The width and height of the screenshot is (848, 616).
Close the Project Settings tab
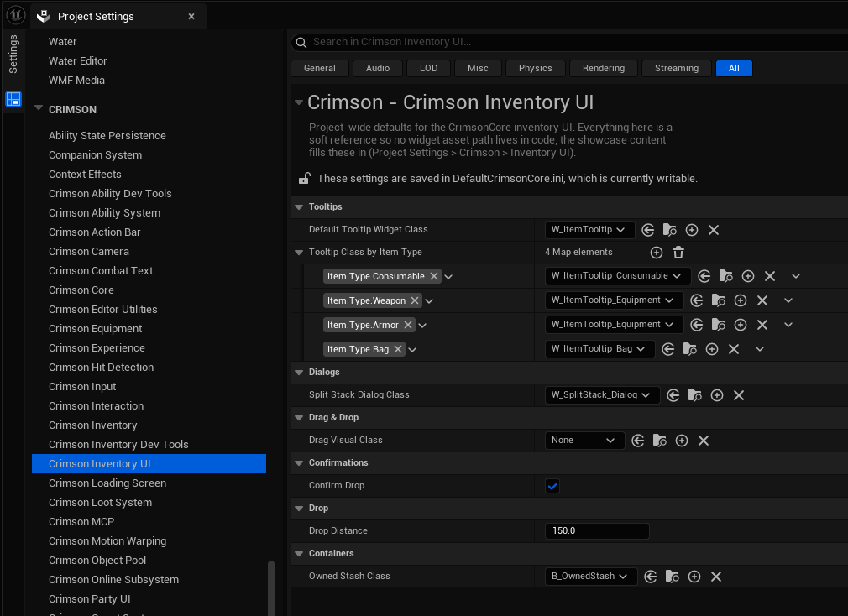191,16
